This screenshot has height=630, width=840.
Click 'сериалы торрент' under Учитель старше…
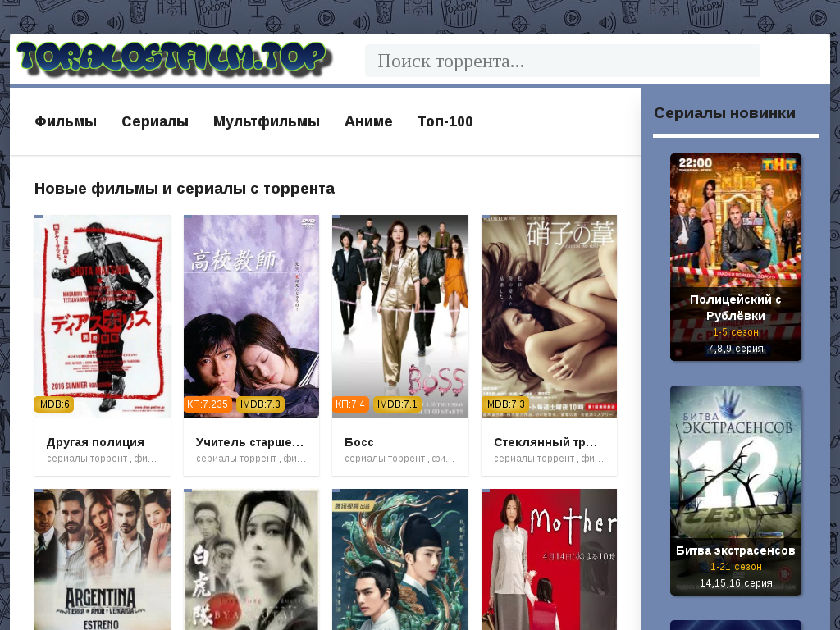pos(236,459)
